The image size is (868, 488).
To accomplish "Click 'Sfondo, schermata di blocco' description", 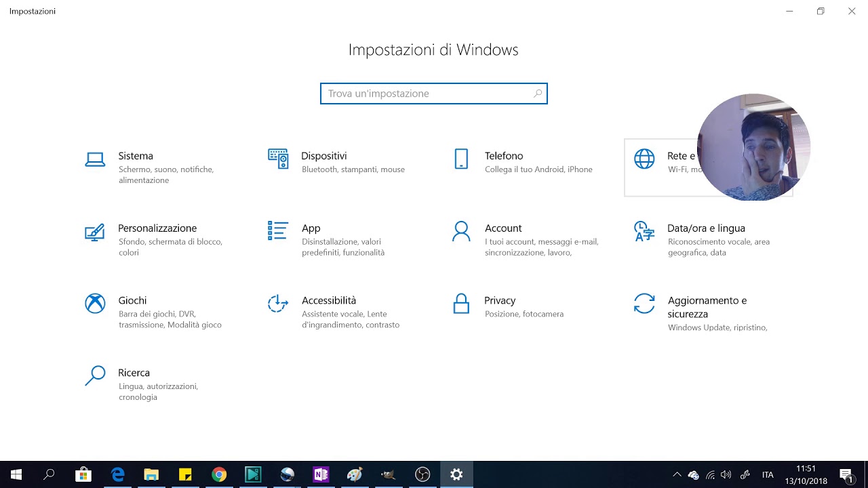I will 170,241.
